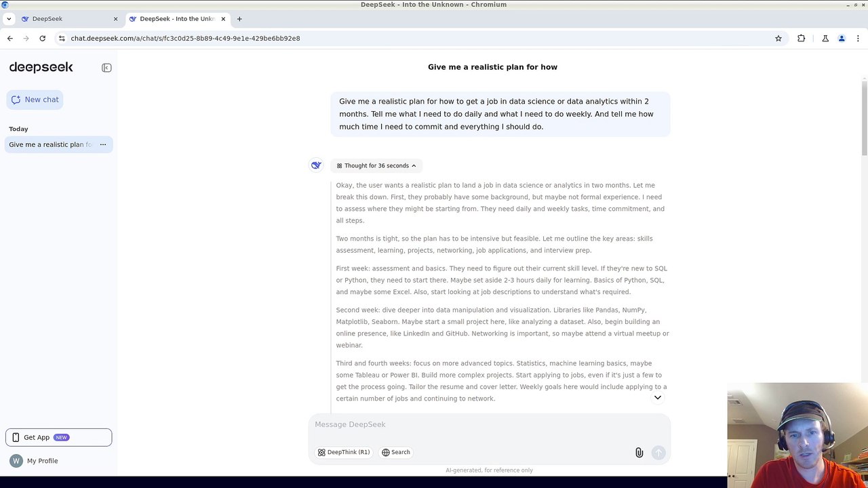This screenshot has height=488, width=868.
Task: Click the deepseek logo
Action: 41,67
